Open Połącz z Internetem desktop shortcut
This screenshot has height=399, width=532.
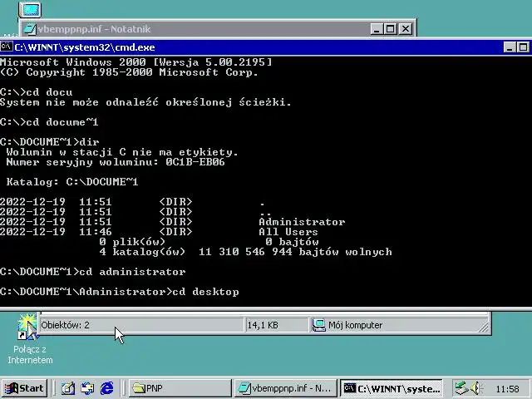coord(30,337)
